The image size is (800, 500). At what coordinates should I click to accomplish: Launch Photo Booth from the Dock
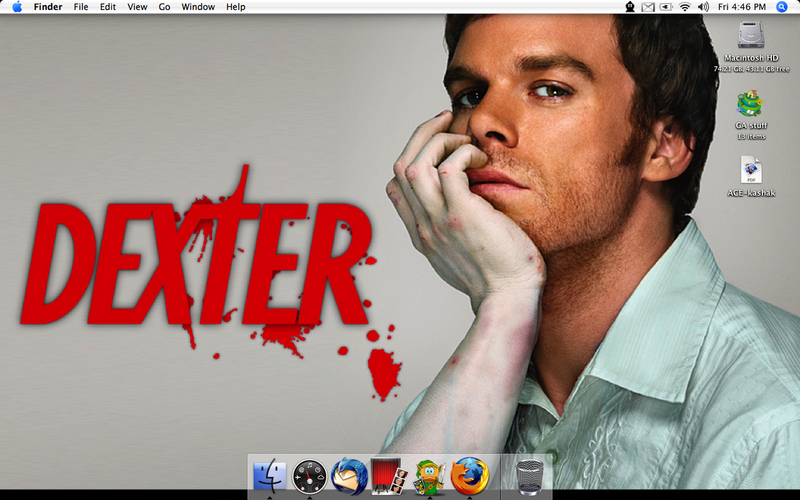click(x=389, y=476)
